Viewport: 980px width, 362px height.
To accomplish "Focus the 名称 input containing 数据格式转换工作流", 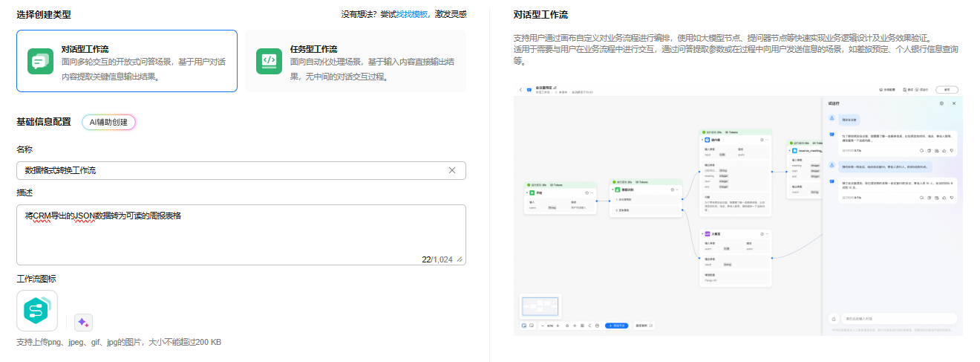I will coord(241,170).
